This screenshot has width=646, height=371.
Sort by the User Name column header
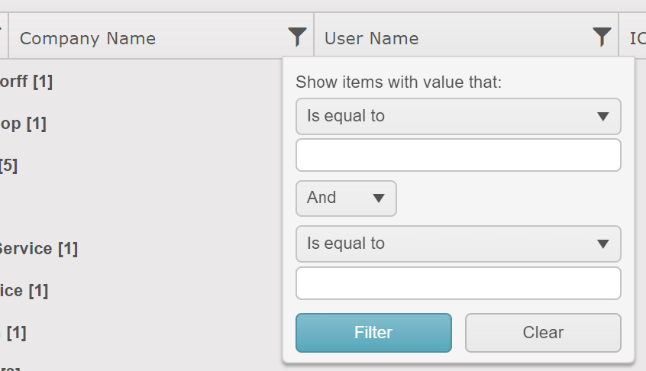click(372, 38)
